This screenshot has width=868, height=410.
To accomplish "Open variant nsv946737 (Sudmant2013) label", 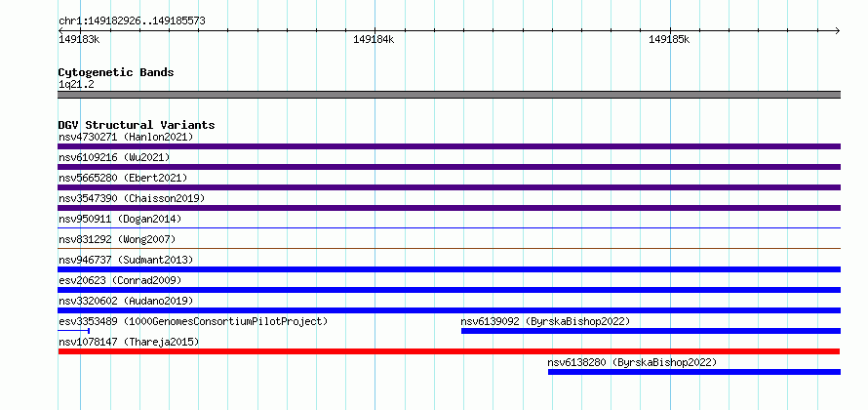I will coord(126,260).
